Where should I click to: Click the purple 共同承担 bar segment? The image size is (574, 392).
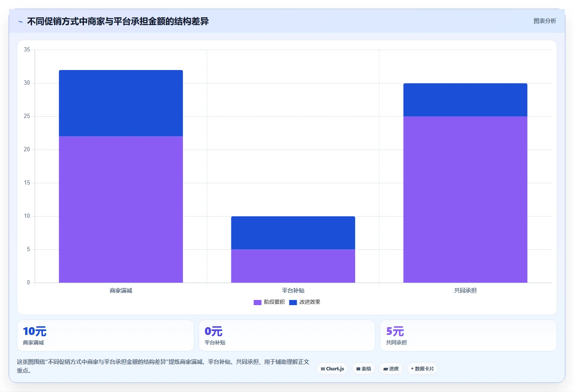click(x=465, y=200)
